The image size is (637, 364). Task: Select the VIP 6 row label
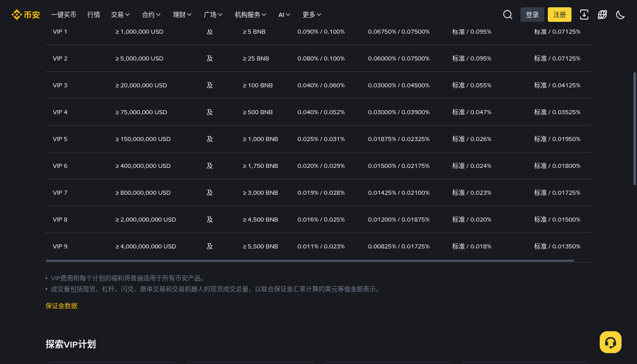pos(60,166)
